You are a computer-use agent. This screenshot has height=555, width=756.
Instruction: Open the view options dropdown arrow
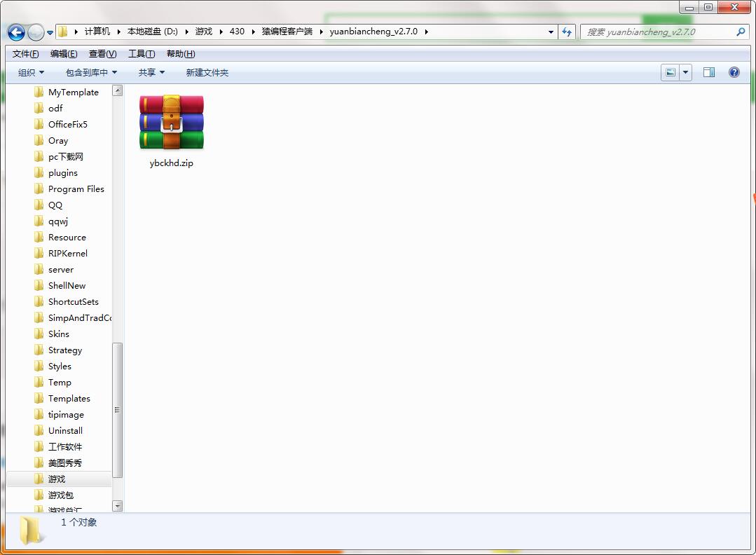pyautogui.click(x=686, y=72)
